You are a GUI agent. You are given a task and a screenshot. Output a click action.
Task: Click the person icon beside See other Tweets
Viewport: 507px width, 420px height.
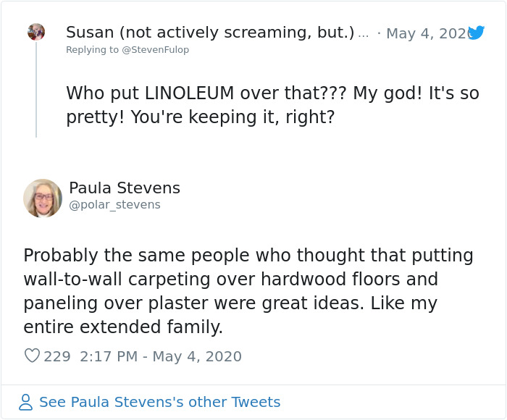(x=26, y=403)
